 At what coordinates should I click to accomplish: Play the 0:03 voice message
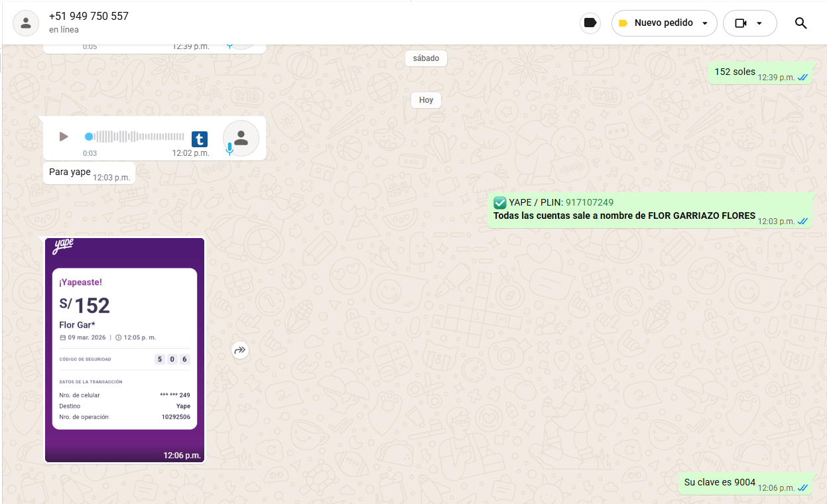(64, 137)
